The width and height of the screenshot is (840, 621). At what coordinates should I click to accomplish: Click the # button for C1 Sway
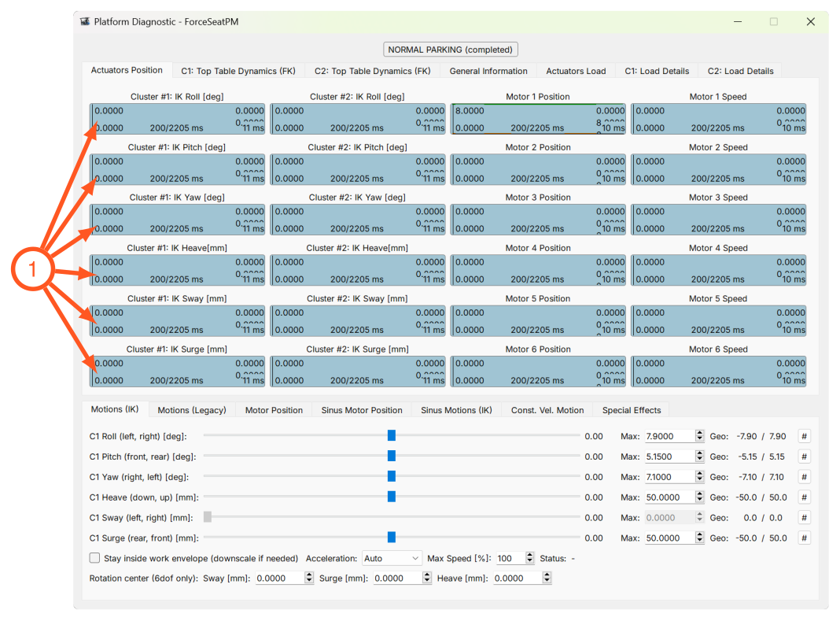804,518
